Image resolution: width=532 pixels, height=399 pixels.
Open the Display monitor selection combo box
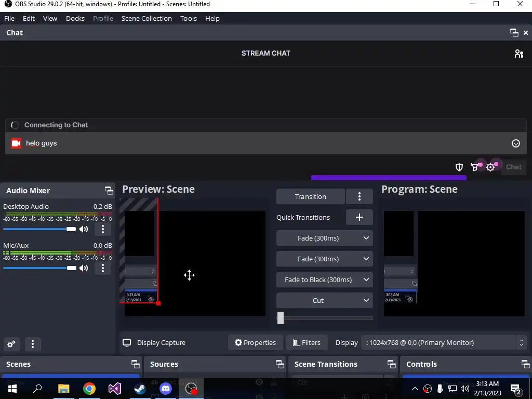point(444,343)
